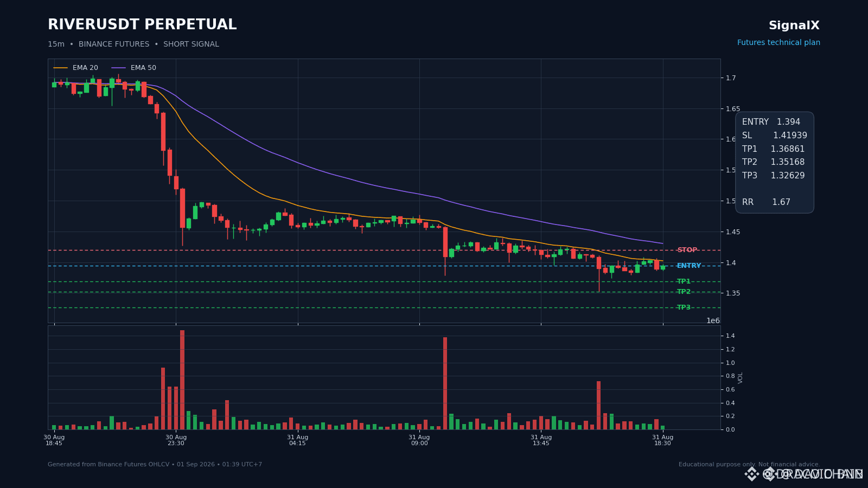Click the 1.0 volume axis tick
Screen dimensions: 868x488
coord(730,363)
